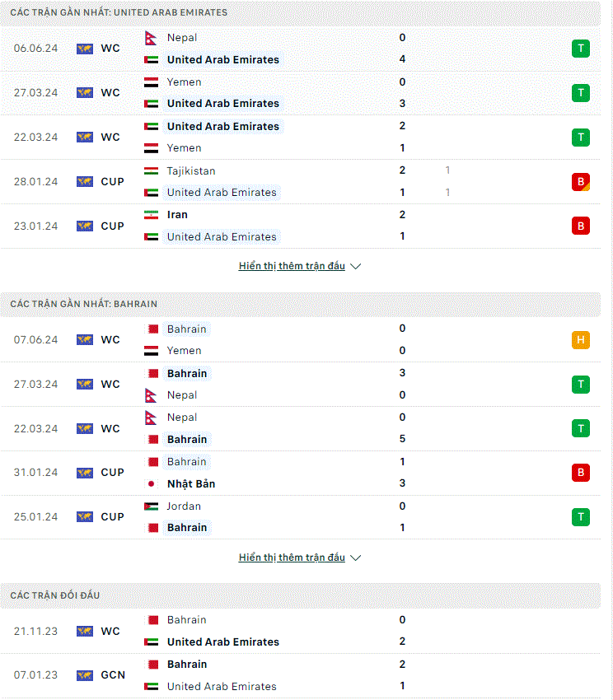This screenshot has height=700, width=613.
Task: Open the 21.11.23 Bahrain vs UAE head-to-head match
Action: (x=300, y=631)
